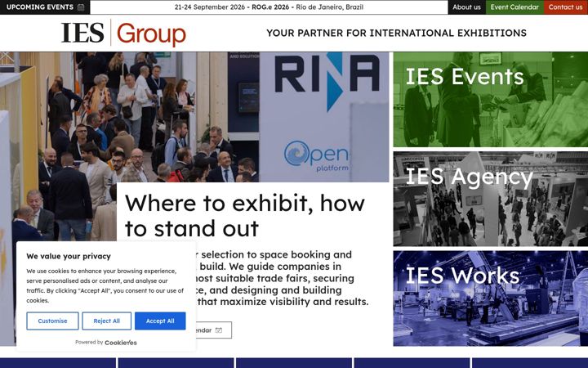The width and height of the screenshot is (588, 368).
Task: Click Reject All cookies button
Action: pos(106,321)
